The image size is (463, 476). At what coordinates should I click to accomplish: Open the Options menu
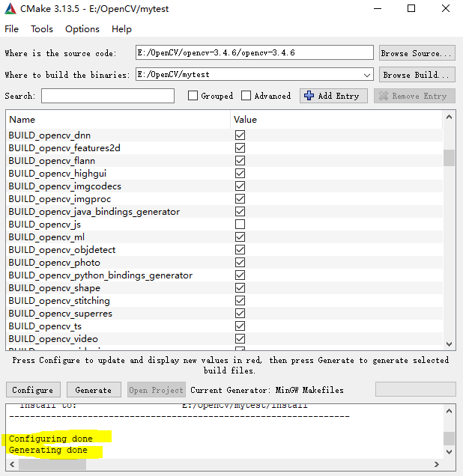tap(82, 29)
